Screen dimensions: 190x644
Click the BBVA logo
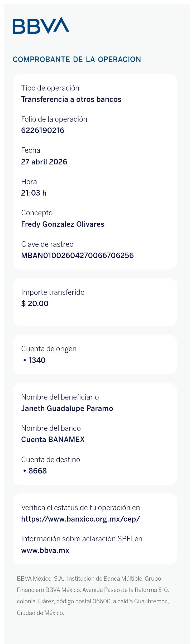[41, 25]
